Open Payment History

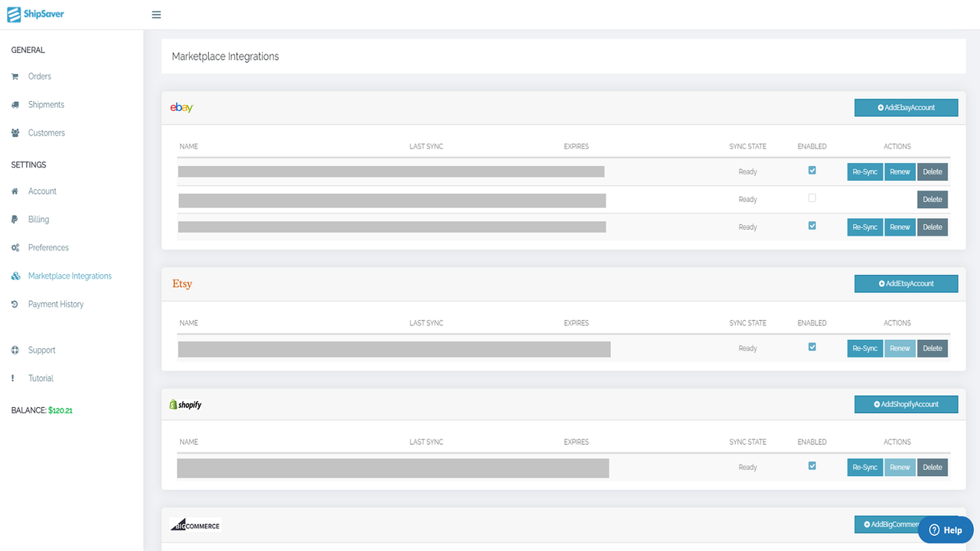pos(56,305)
